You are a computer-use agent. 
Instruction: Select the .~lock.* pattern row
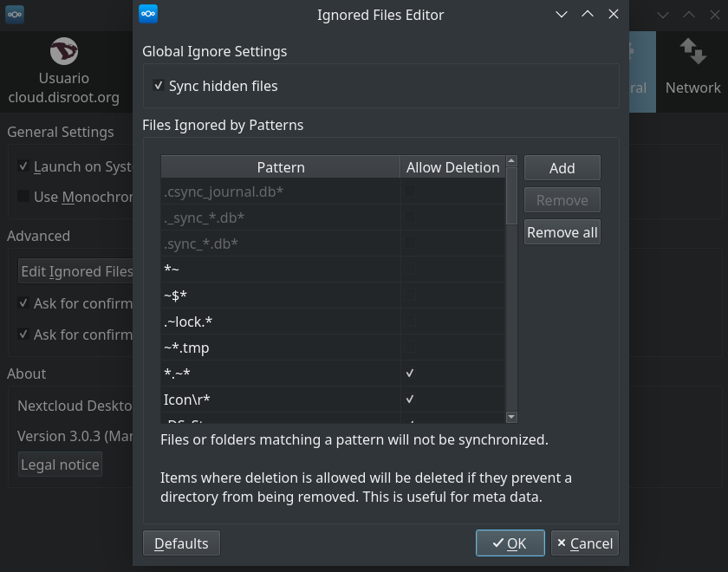click(279, 322)
